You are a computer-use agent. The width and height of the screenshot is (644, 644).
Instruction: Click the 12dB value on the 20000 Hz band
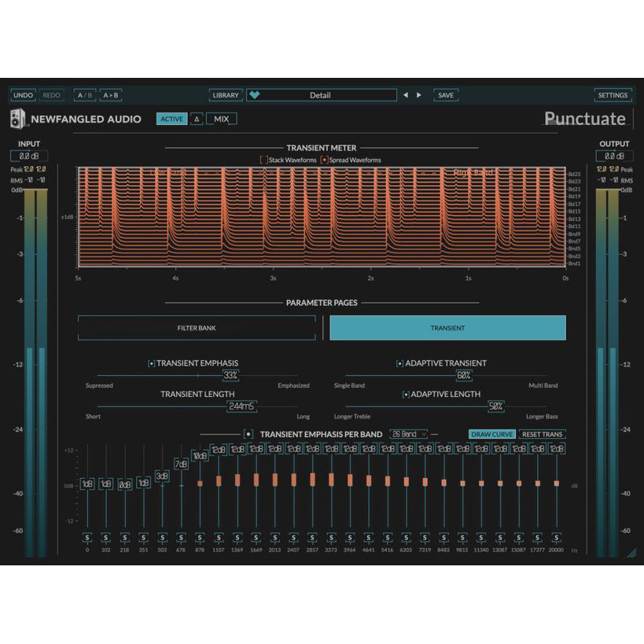click(557, 448)
